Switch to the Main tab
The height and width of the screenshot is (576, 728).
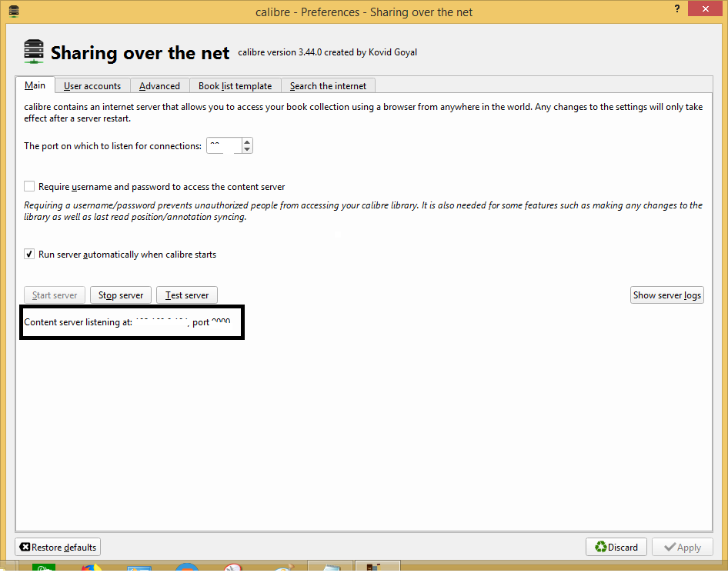35,85
